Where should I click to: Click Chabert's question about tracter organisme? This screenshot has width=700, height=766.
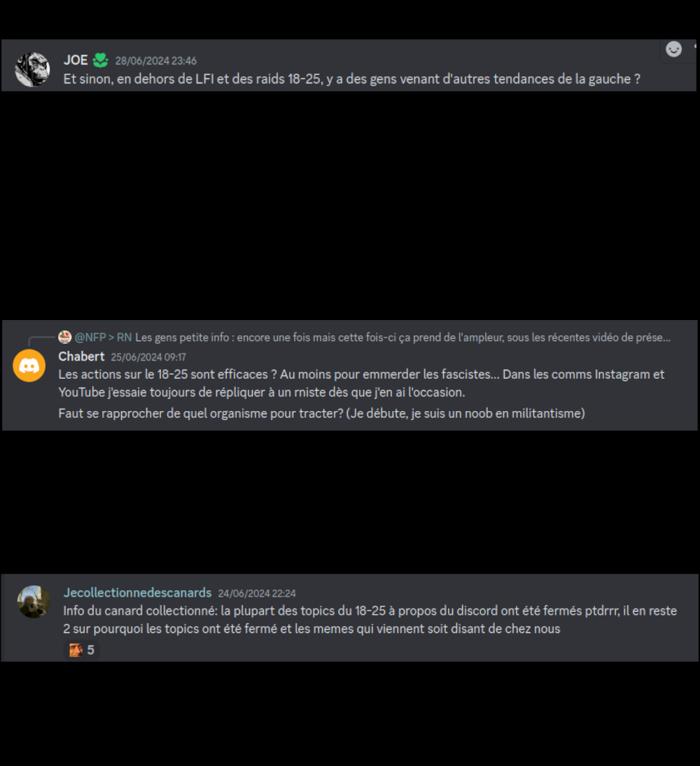321,414
